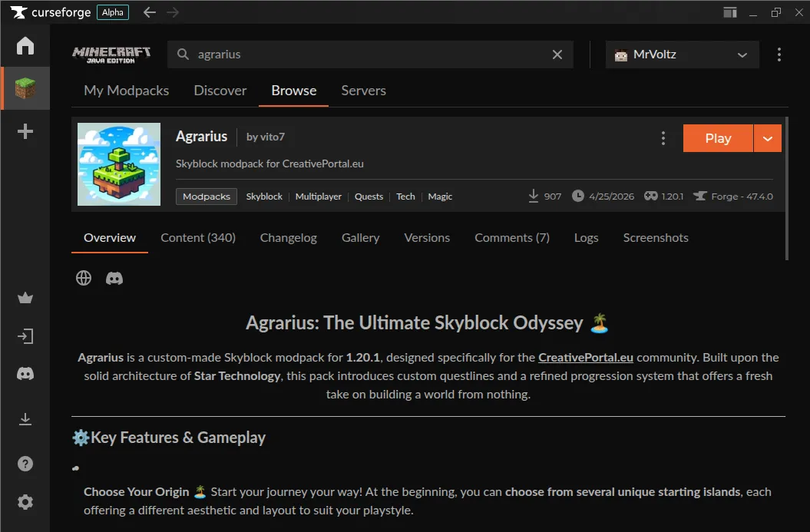Open the help question mark icon
Viewport: 810px width, 532px height.
point(25,464)
